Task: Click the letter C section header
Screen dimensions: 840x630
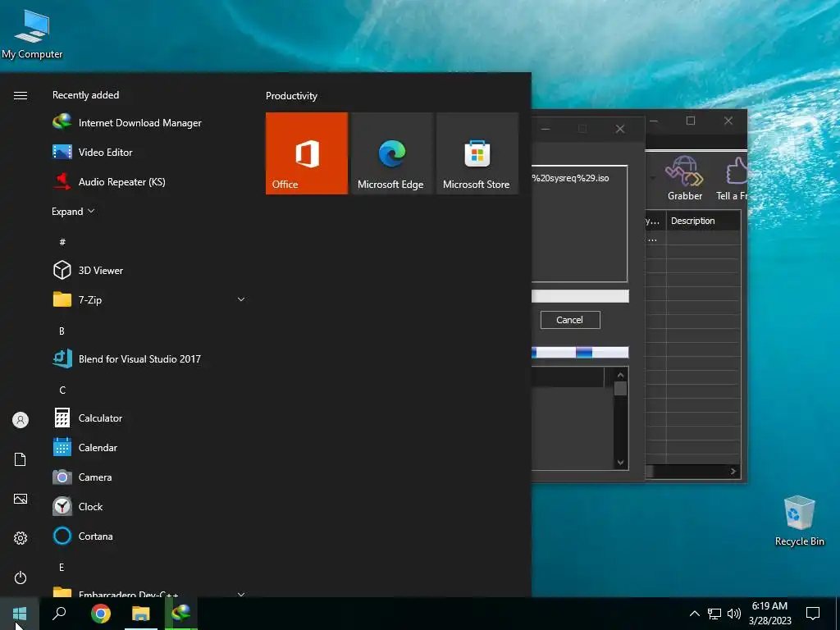Action: 62,390
